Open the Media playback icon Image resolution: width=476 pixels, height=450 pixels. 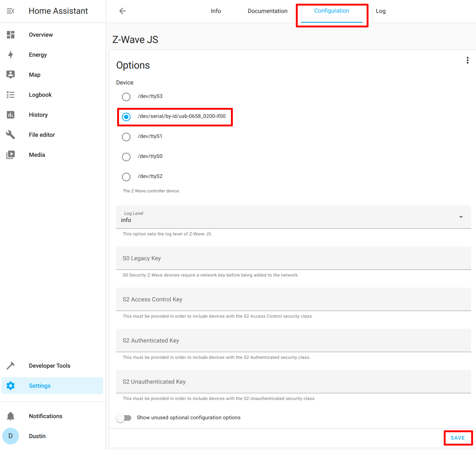click(10, 155)
